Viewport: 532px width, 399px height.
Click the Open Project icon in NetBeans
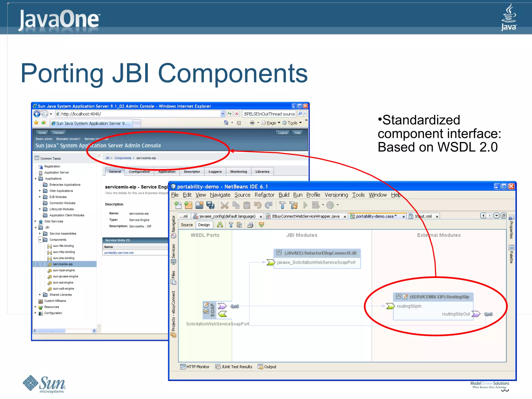point(199,205)
